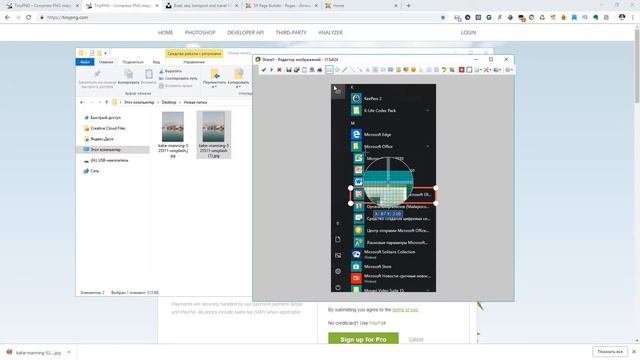Click Новая папка in the Explorer breadcrumb

[x=195, y=102]
